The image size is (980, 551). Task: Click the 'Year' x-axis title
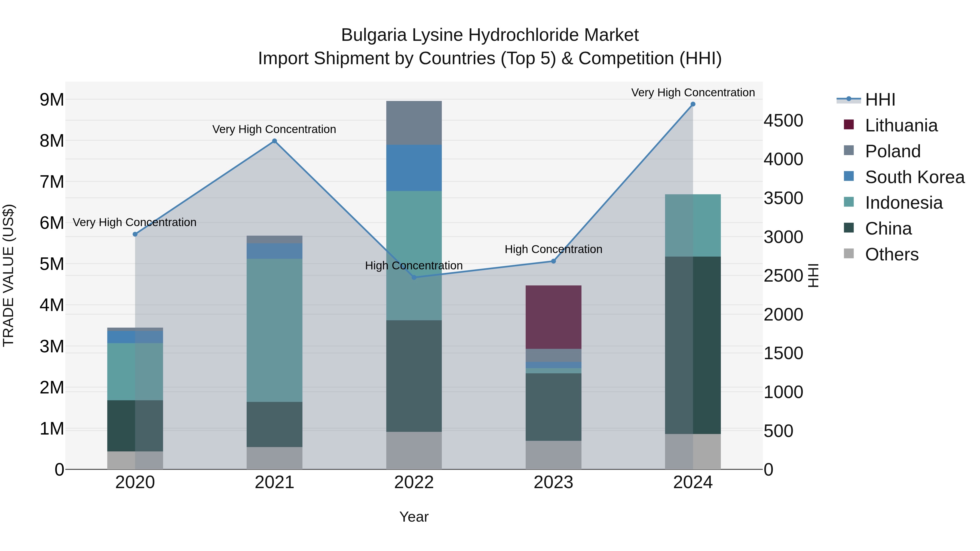414,517
